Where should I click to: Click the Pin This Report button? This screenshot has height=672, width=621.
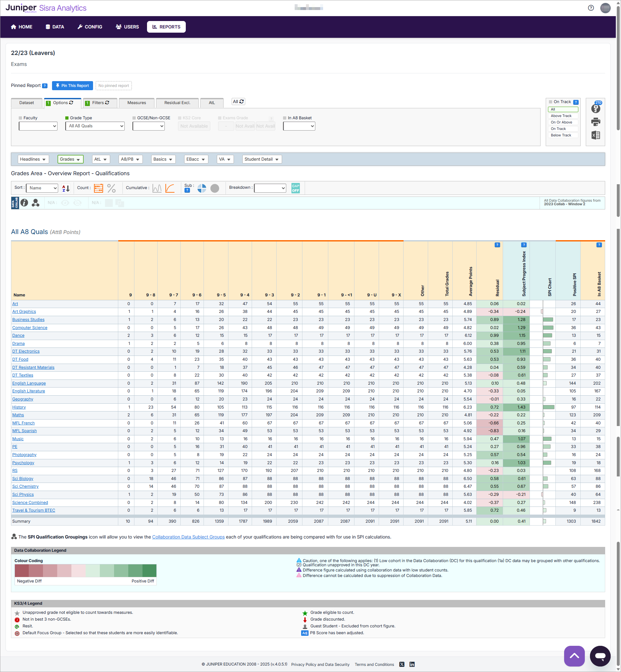pos(72,85)
